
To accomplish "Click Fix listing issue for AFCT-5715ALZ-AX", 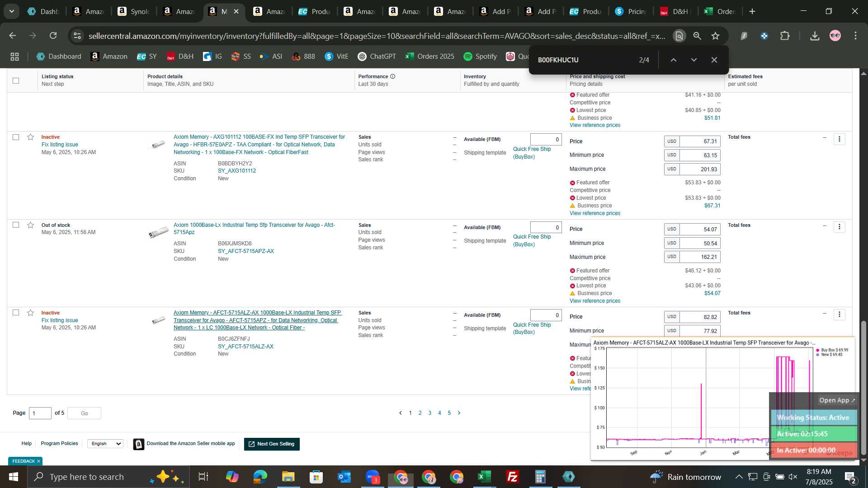I will pyautogui.click(x=60, y=320).
